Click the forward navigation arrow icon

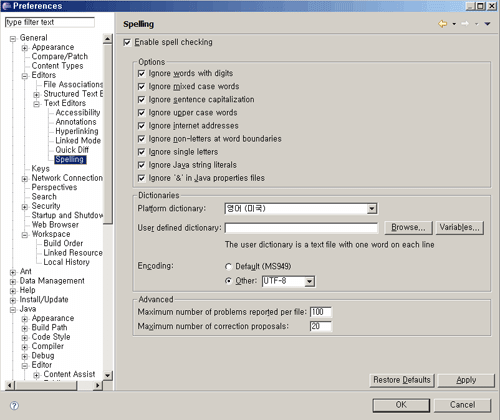pos(465,24)
